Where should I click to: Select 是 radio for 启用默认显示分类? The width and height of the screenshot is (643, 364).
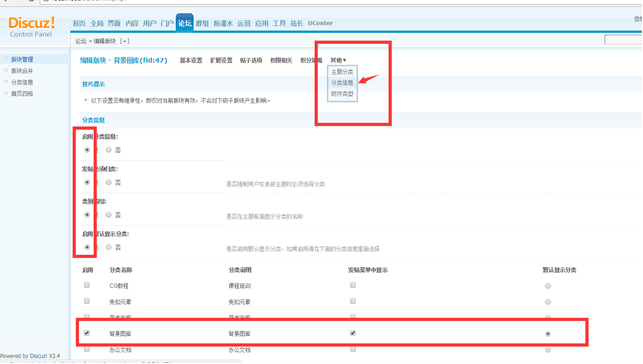[87, 247]
